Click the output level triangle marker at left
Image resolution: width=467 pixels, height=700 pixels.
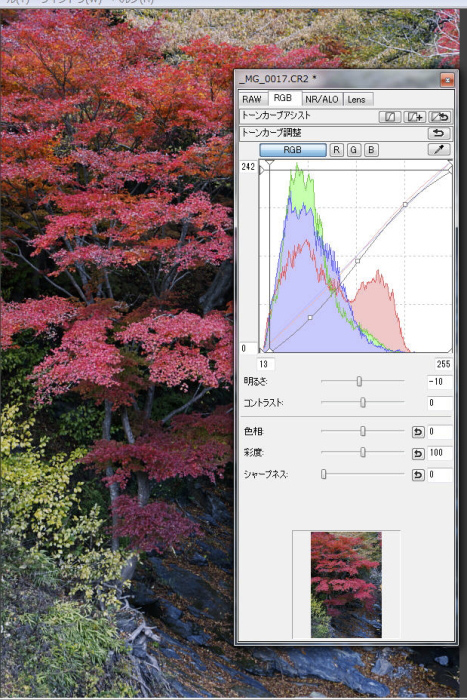pos(262,170)
